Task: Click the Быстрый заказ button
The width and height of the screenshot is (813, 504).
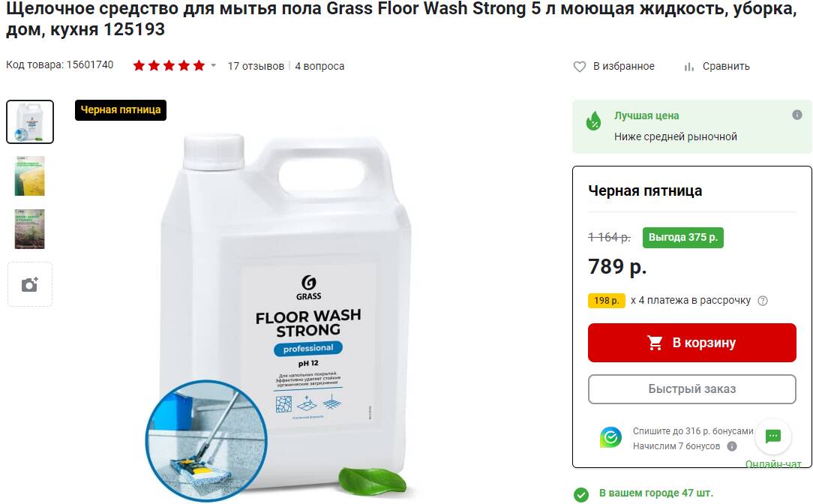Action: point(691,389)
